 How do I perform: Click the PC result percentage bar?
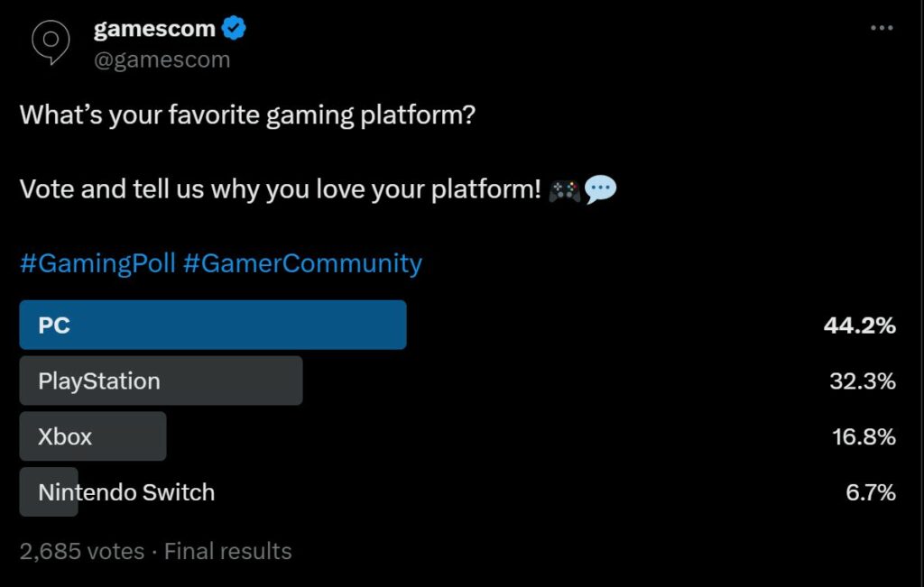212,326
